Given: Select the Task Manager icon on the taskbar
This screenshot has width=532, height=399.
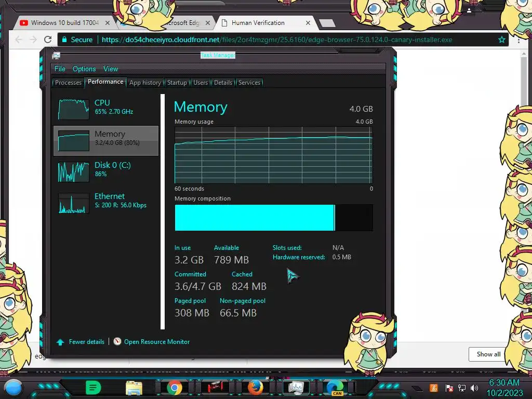Looking at the screenshot, I should [x=296, y=388].
